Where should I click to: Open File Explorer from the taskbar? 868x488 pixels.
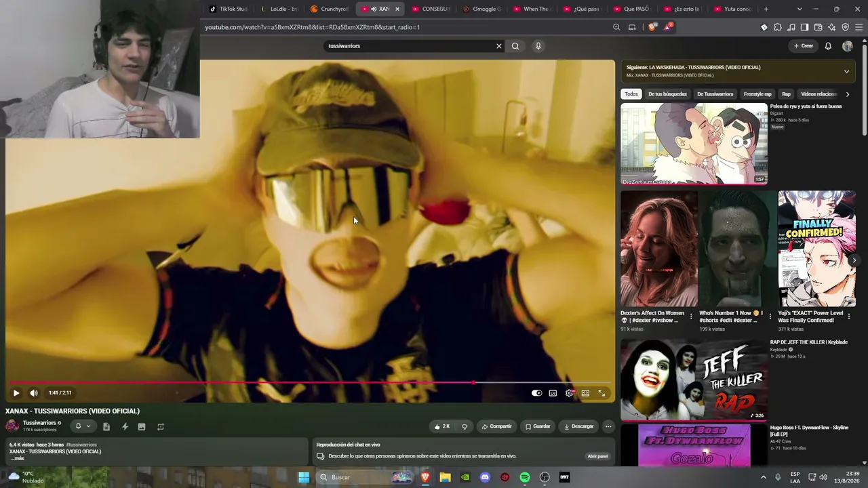click(445, 477)
